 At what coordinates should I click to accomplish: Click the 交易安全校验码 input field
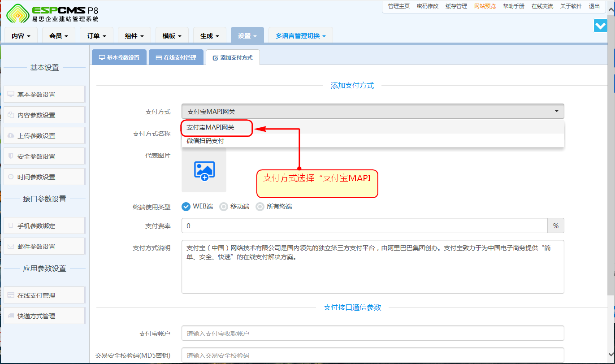tap(372, 355)
